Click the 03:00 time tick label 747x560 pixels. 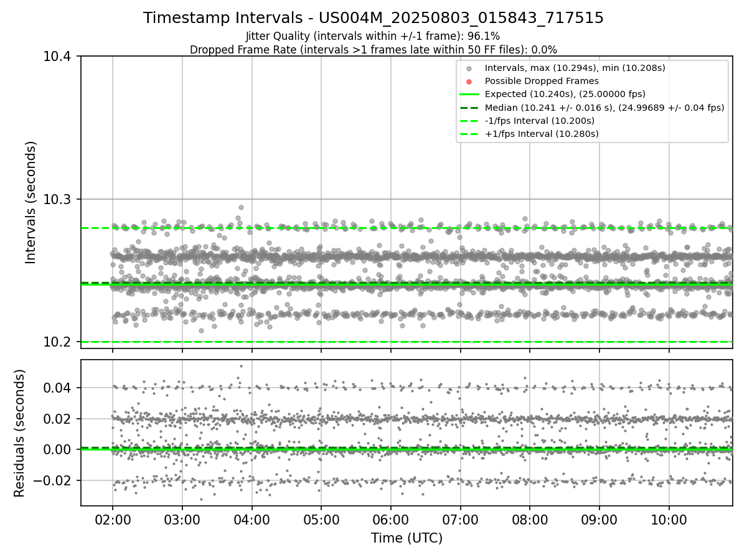click(182, 519)
